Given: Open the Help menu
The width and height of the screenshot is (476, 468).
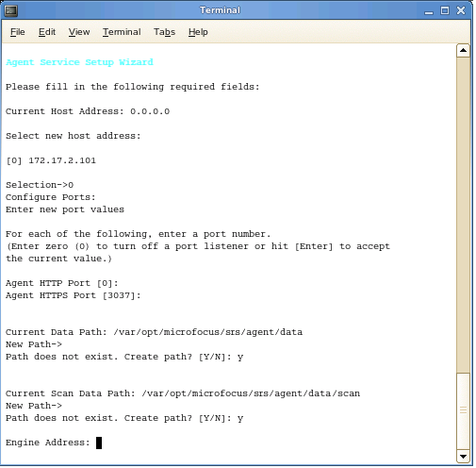Looking at the screenshot, I should [x=198, y=32].
